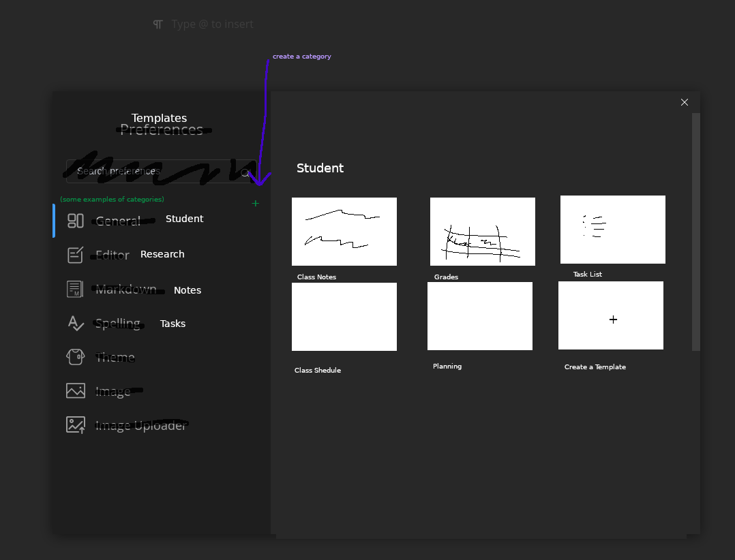This screenshot has height=560, width=735.
Task: Select the Tasks category
Action: [172, 324]
